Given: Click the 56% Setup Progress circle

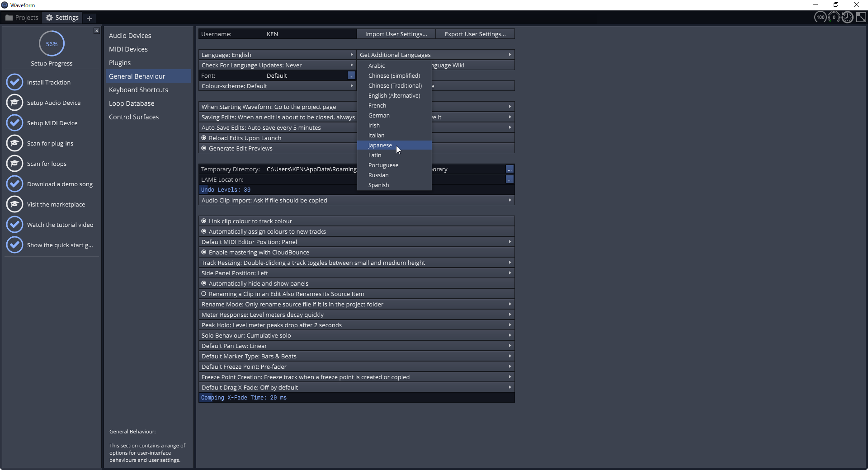Looking at the screenshot, I should [x=52, y=44].
